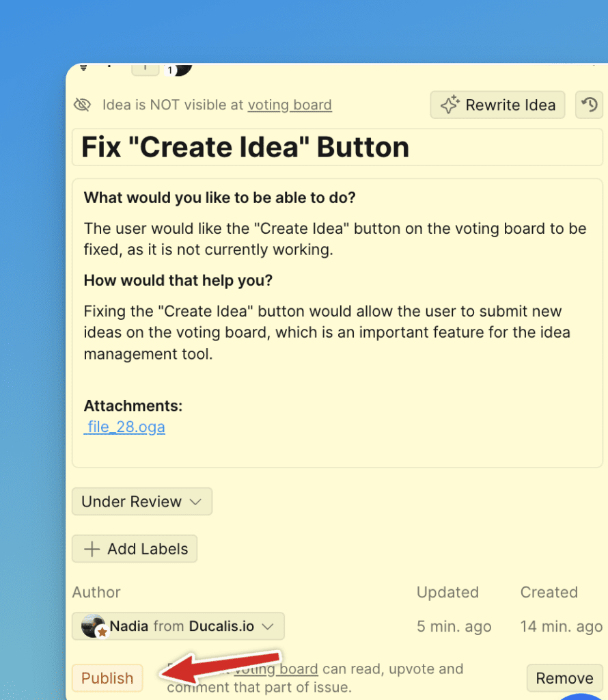The image size is (608, 700).
Task: Remove the idea with Remove button
Action: pos(564,678)
